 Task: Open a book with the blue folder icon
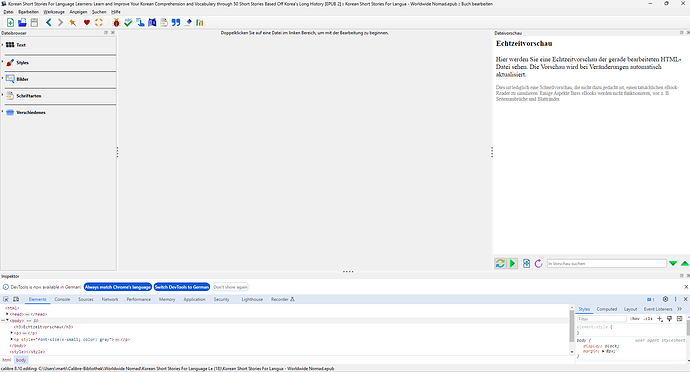point(22,22)
